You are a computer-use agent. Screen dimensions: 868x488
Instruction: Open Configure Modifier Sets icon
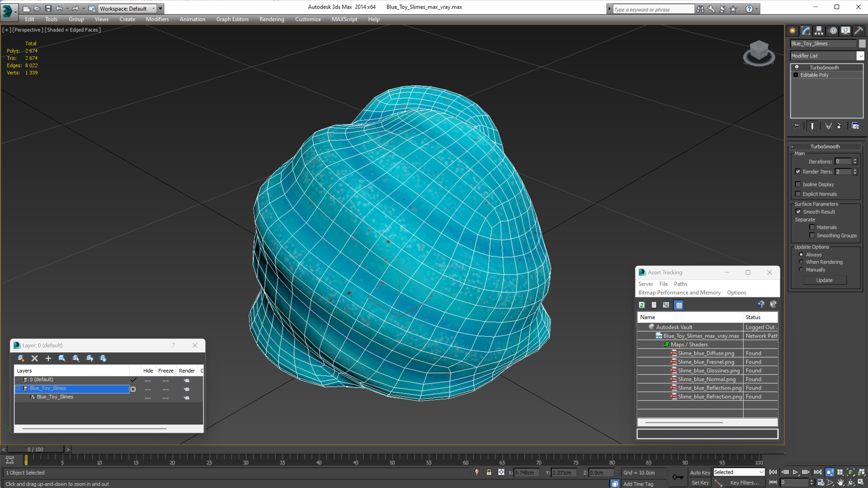[x=855, y=126]
